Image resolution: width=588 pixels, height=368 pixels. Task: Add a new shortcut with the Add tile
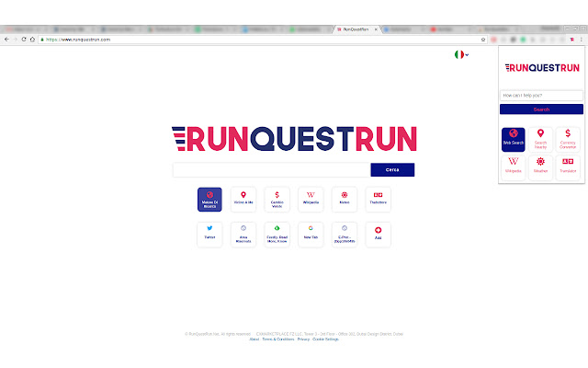378,235
